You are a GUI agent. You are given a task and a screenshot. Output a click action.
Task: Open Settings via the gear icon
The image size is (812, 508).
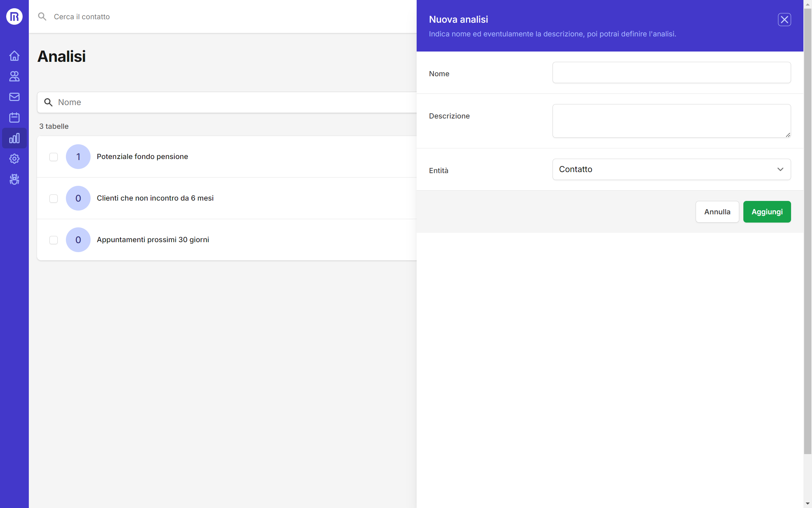tap(14, 159)
